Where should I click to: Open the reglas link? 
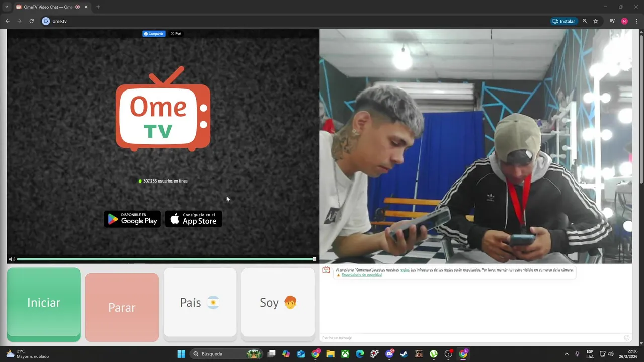click(x=405, y=270)
